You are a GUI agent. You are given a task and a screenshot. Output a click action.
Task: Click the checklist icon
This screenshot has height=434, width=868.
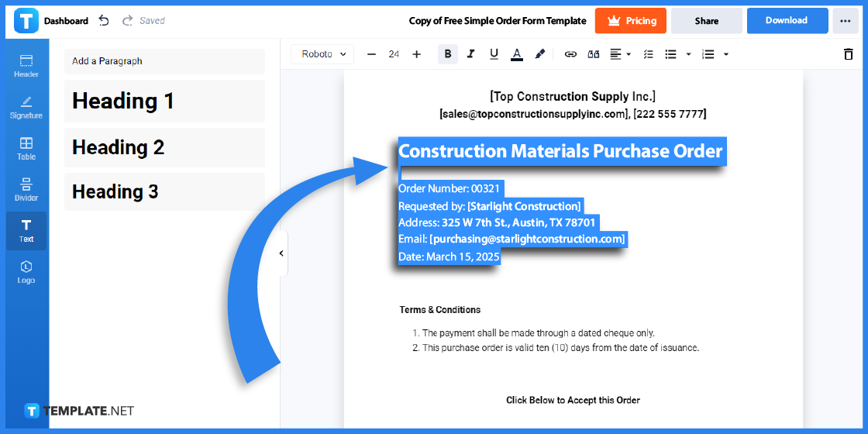649,54
